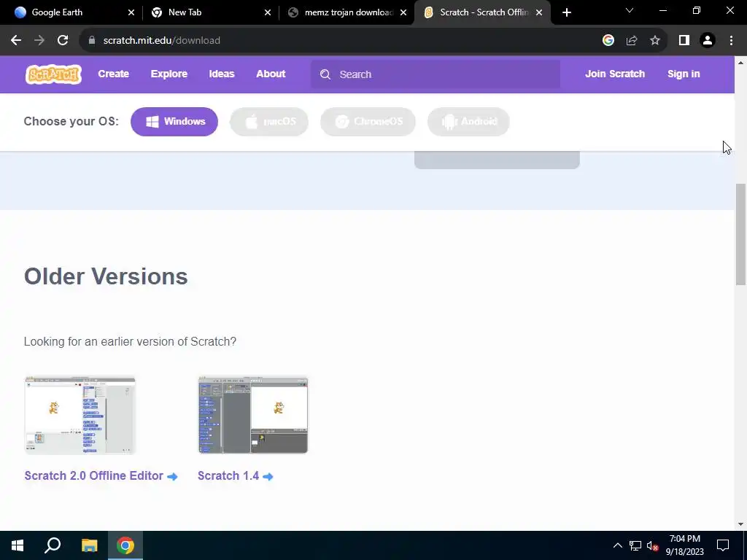Open the taskbar clock and date

tap(684, 545)
